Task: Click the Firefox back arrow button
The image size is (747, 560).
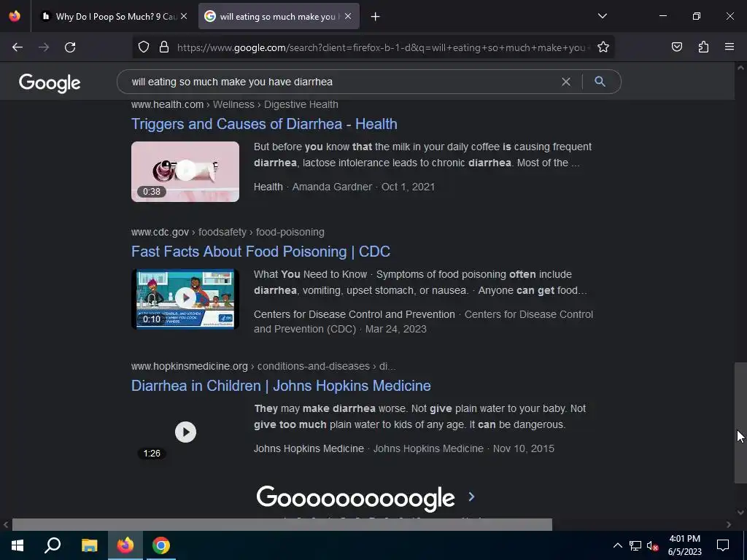Action: point(18,47)
